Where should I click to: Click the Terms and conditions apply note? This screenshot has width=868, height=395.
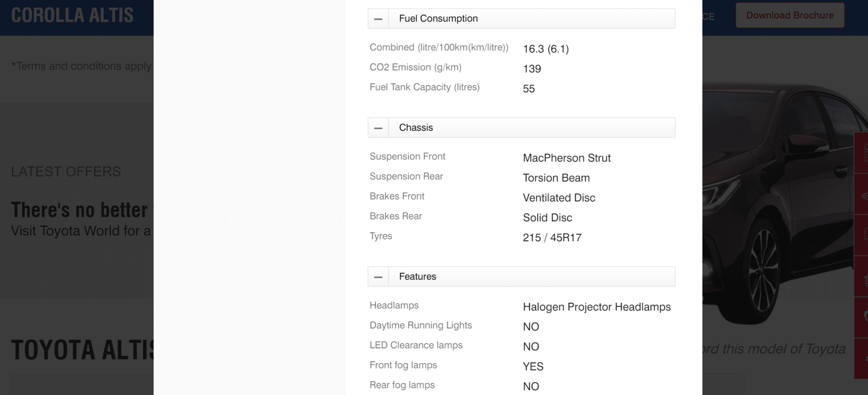(81, 66)
